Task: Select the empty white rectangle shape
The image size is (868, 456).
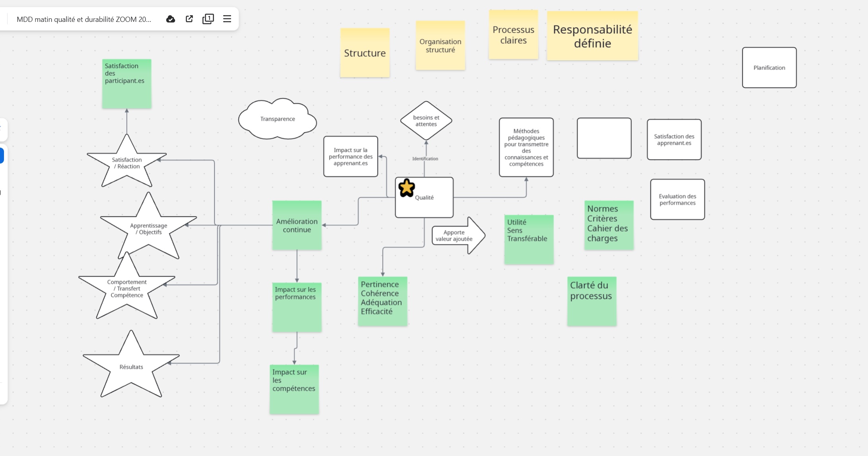Action: point(604,138)
